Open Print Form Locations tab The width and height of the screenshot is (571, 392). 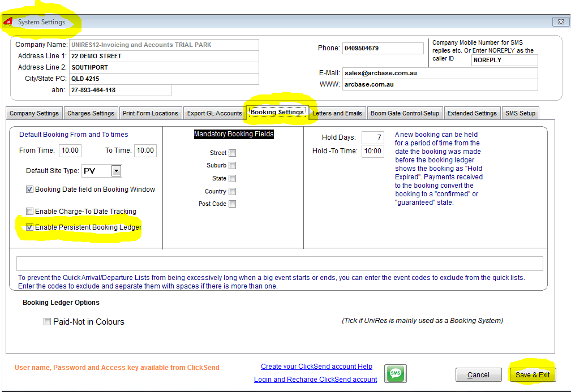coord(151,113)
